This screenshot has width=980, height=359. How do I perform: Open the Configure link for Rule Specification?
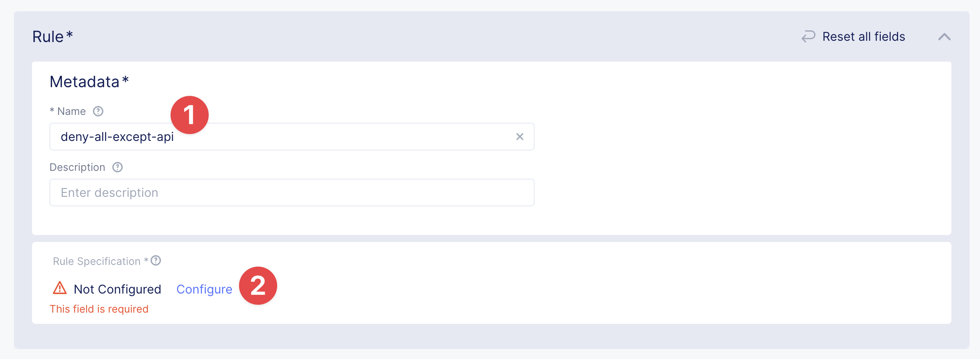pos(204,289)
